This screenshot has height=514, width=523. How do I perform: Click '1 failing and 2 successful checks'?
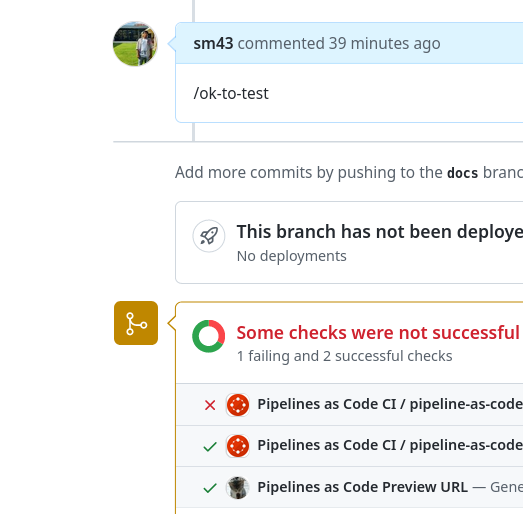point(345,356)
